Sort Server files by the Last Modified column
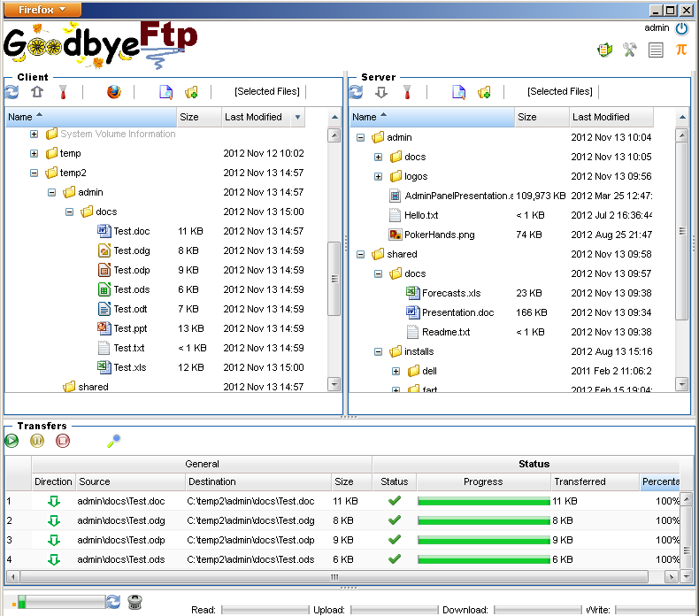The image size is (699, 616). pyautogui.click(x=611, y=117)
